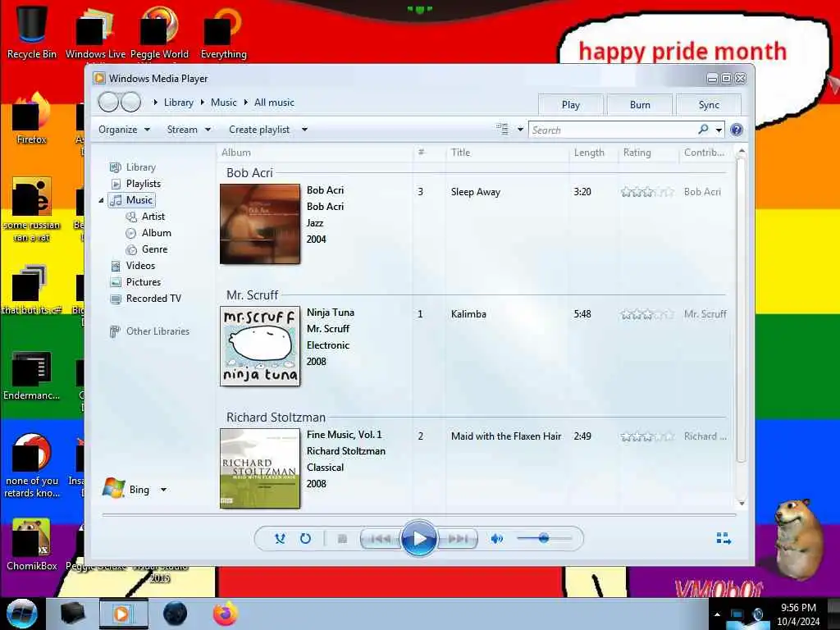
Task: Click the Forward navigation button
Action: click(130, 102)
